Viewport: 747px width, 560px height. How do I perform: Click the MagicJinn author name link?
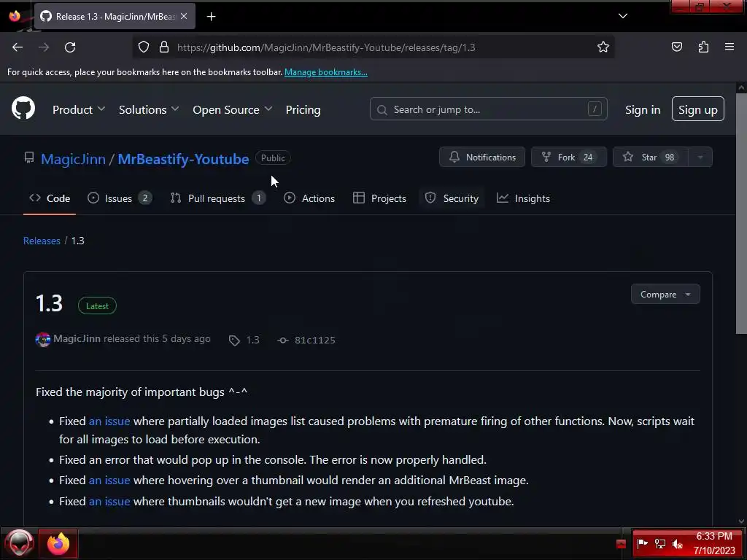(77, 338)
